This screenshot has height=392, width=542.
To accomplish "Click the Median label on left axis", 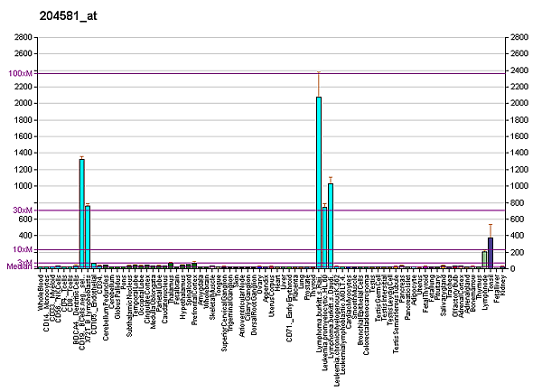I will pos(18,267).
